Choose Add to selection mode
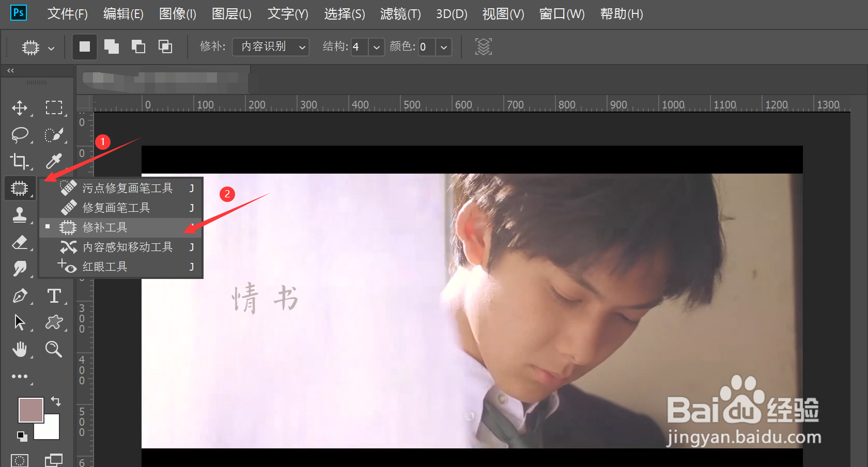 tap(112, 47)
